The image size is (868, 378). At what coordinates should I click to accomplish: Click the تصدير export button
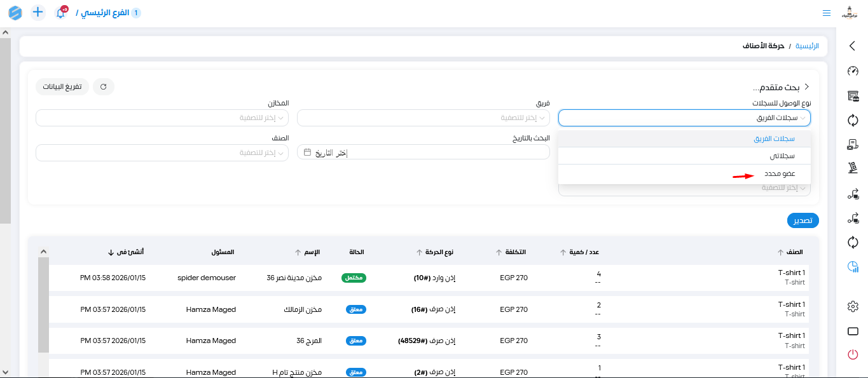tap(803, 220)
